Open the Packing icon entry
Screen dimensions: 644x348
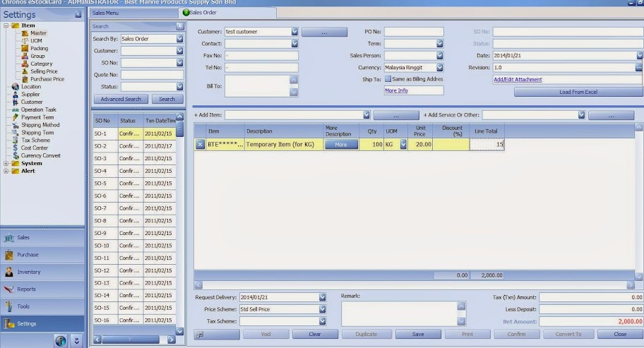25,48
